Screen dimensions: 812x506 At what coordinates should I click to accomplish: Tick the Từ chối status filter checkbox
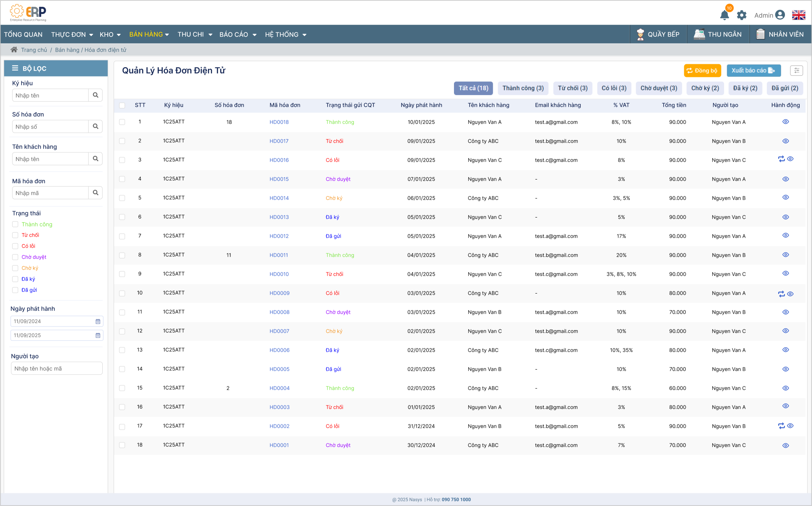[x=15, y=235]
